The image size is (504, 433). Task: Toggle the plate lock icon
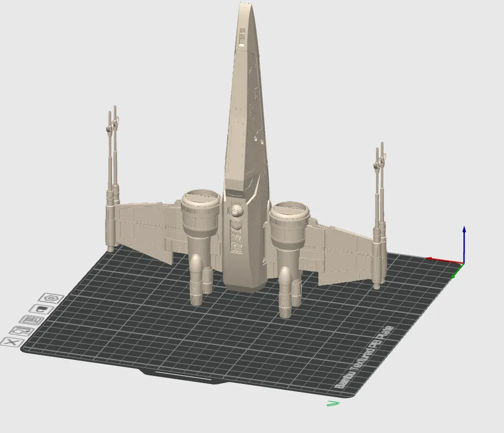pos(41,310)
